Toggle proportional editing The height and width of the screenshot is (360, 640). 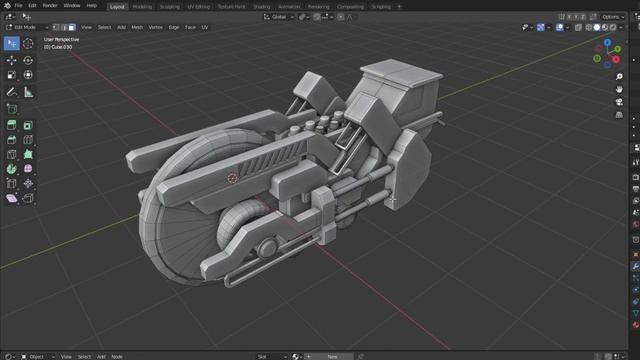(341, 17)
